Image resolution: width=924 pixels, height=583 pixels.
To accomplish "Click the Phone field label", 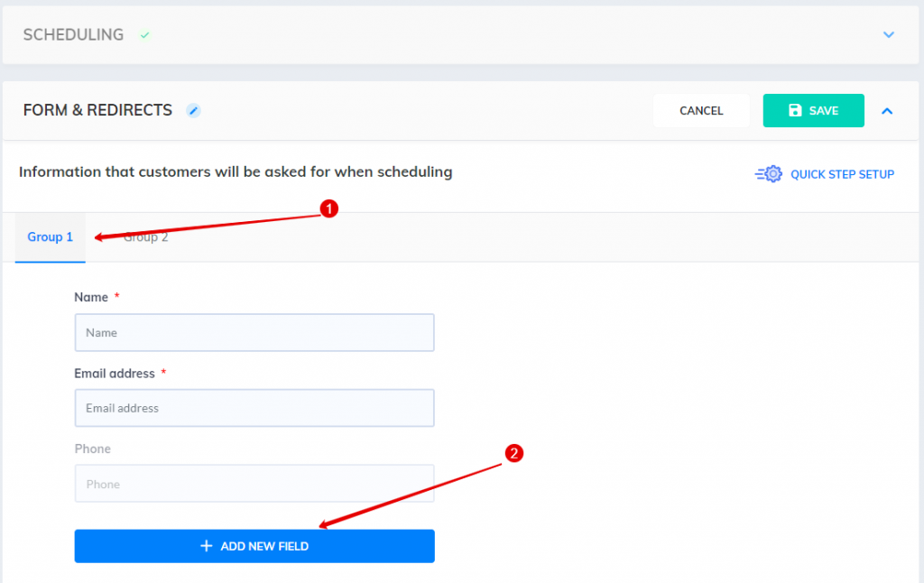I will click(93, 449).
